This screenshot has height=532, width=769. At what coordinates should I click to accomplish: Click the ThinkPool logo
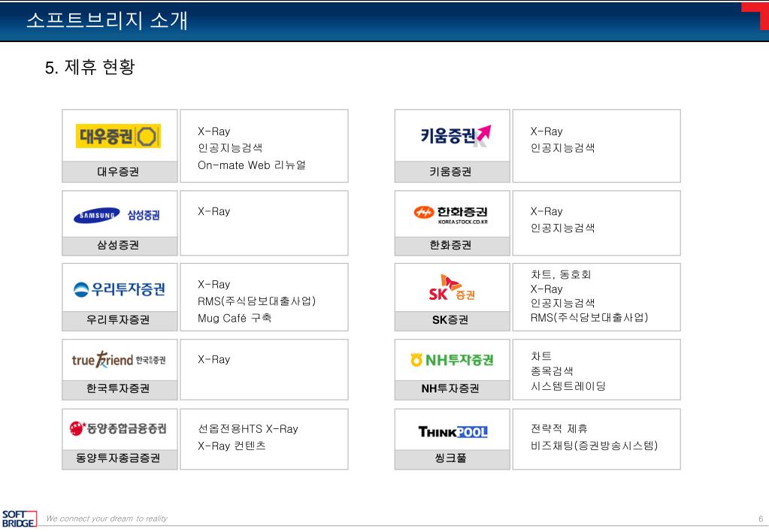453,431
